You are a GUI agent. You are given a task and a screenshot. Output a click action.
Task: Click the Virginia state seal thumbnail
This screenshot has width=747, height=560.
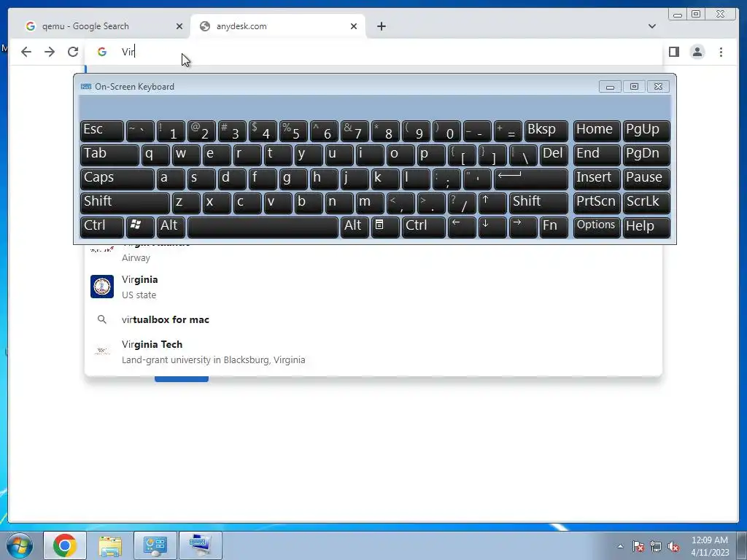pyautogui.click(x=102, y=287)
